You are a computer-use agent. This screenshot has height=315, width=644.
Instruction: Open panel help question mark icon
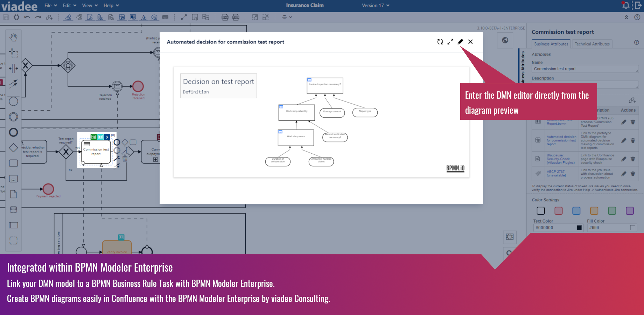(637, 42)
